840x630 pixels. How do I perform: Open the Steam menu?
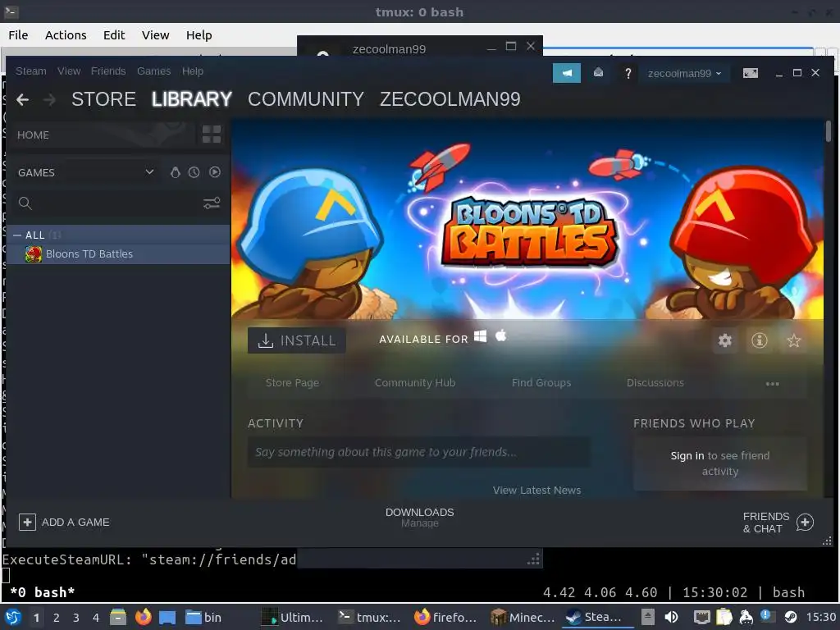pyautogui.click(x=31, y=71)
